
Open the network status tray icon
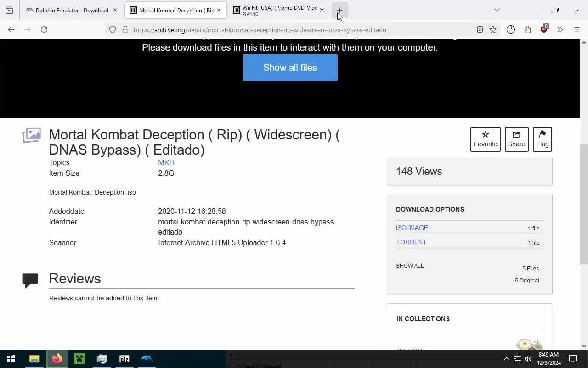(517, 359)
